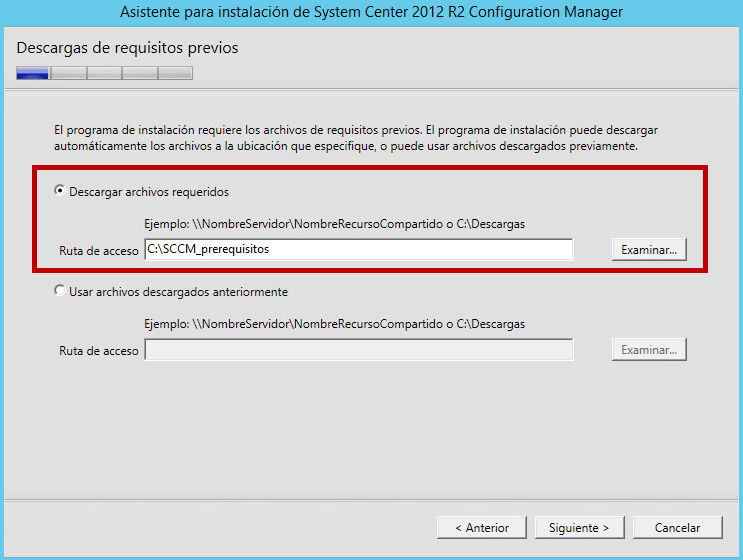Go back with the Anterior button
This screenshot has width=743, height=560.
coord(482,527)
